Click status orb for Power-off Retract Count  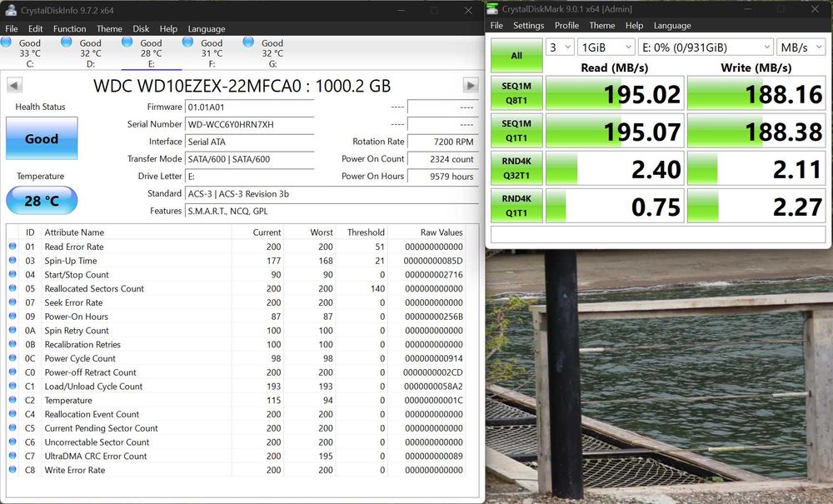[x=12, y=372]
